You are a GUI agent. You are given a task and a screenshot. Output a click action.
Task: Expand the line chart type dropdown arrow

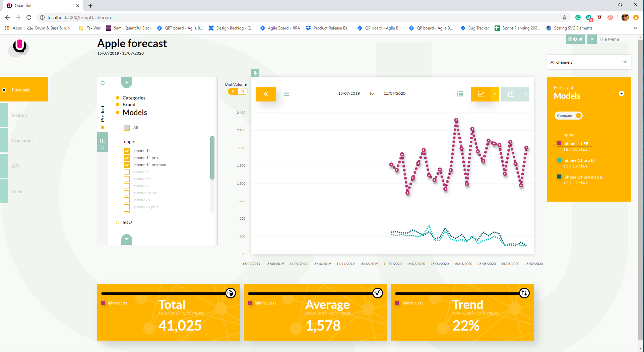tap(495, 94)
